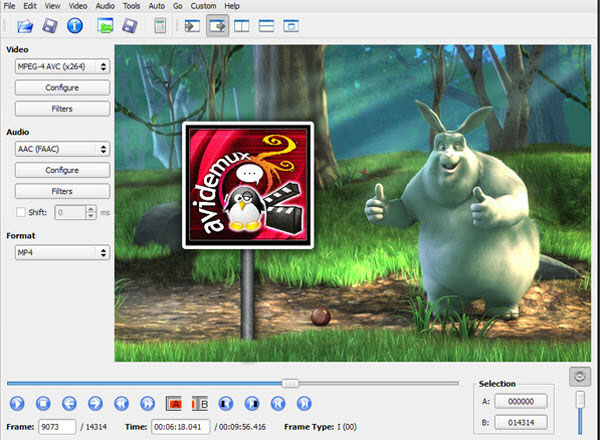Enable the audio Shift checkbox
The image size is (600, 440).
coord(22,212)
